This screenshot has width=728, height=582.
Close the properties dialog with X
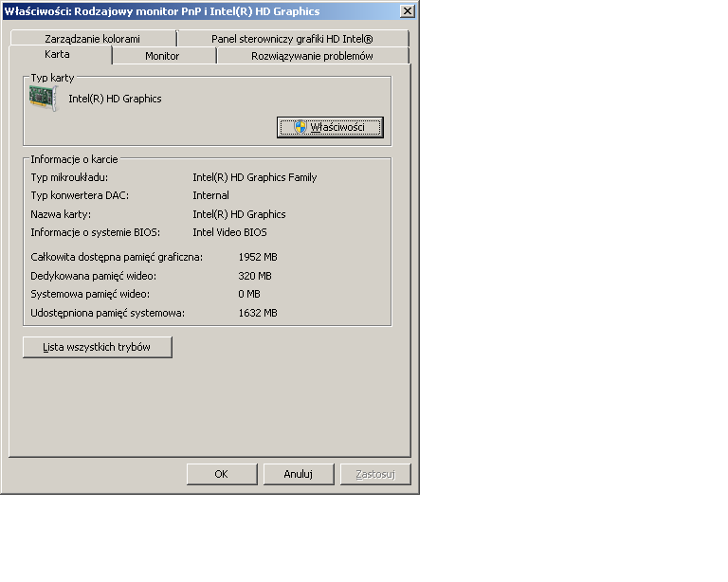pyautogui.click(x=408, y=11)
